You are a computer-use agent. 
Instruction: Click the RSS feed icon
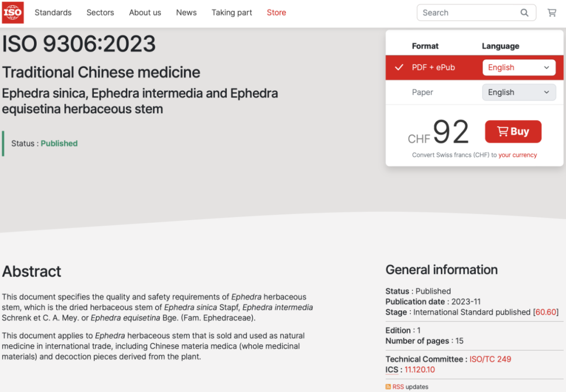[388, 387]
